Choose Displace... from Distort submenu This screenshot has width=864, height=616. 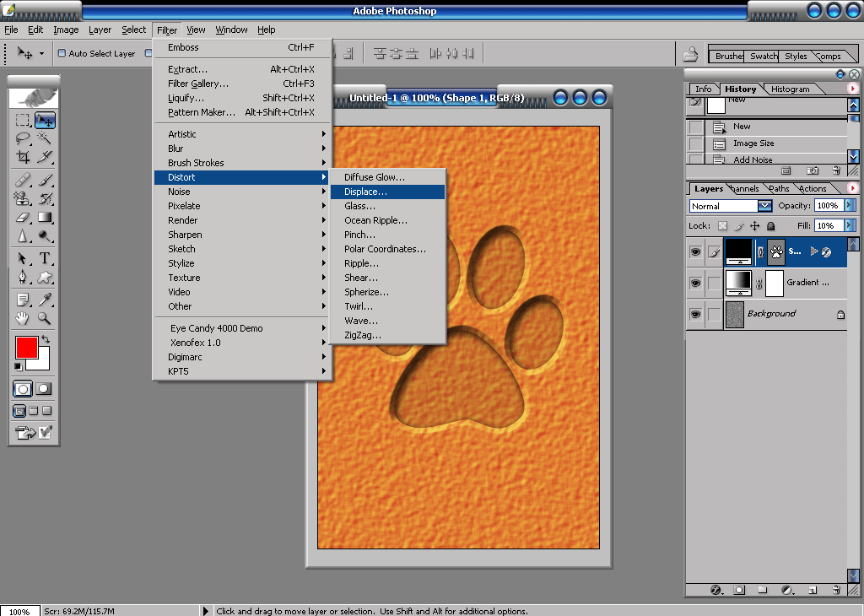point(388,192)
